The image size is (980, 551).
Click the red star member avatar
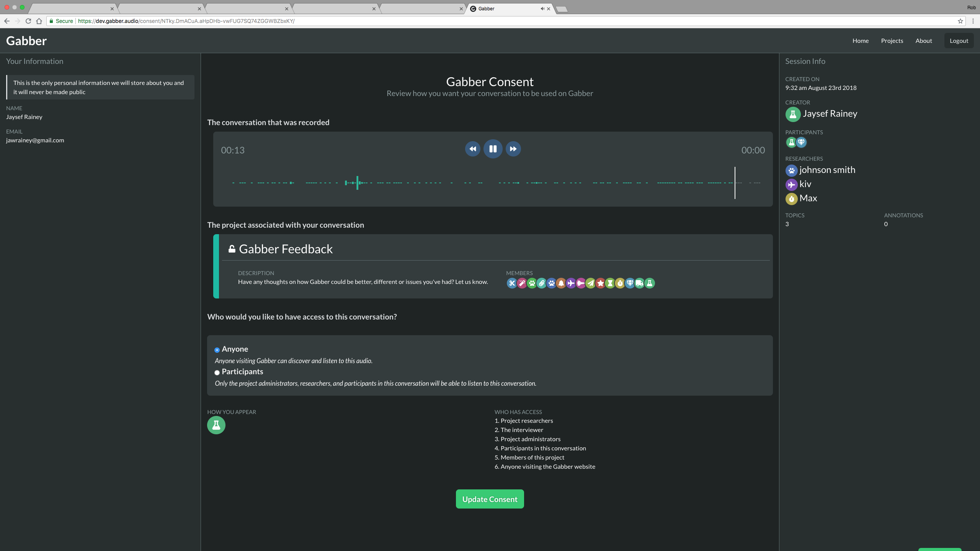(x=600, y=283)
